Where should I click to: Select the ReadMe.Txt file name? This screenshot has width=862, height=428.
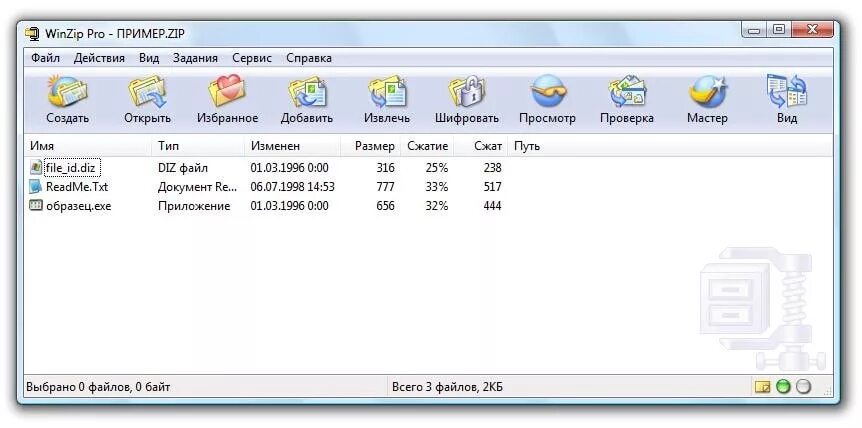(x=77, y=187)
